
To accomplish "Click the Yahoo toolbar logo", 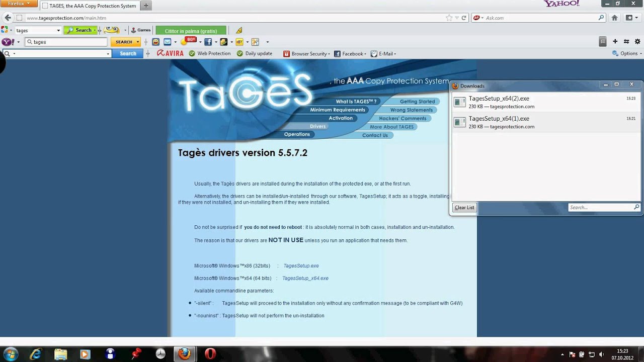I will coord(8,42).
